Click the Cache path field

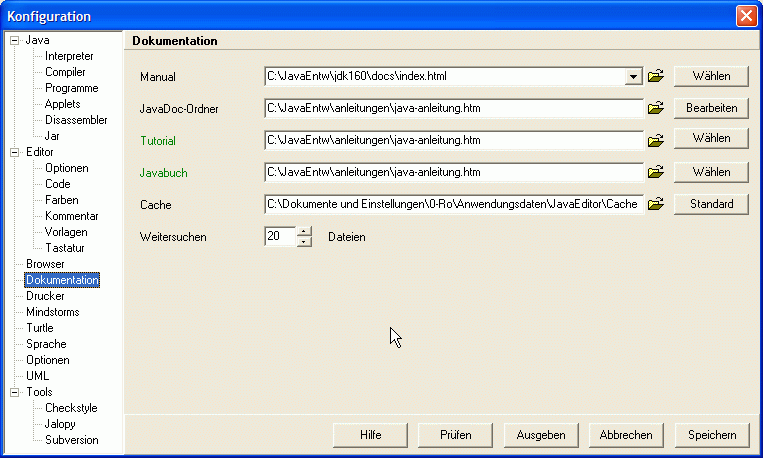(x=454, y=204)
